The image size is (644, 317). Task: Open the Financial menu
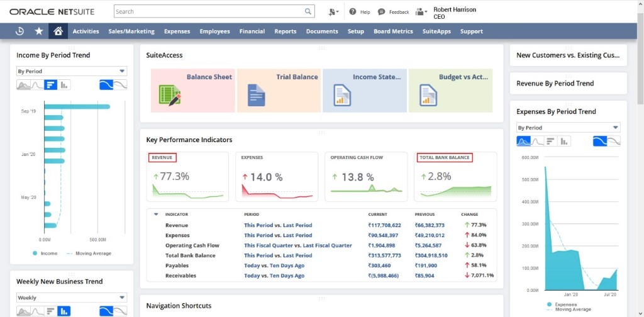(252, 31)
